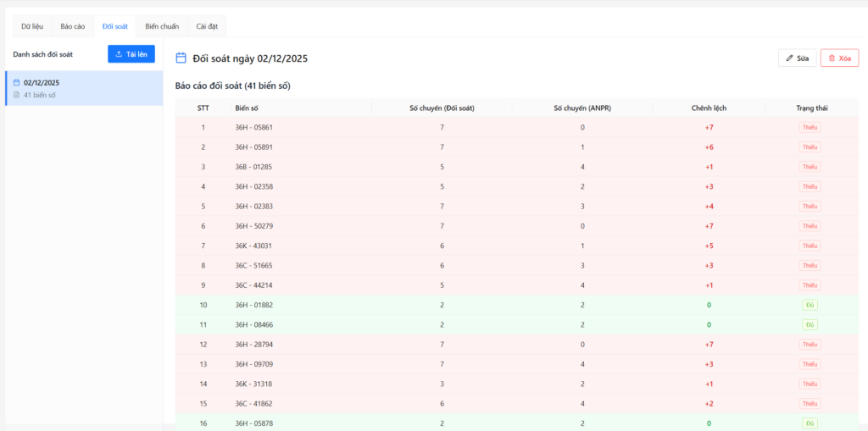
Task: Go to the Cài đặt tab
Action: tap(207, 26)
